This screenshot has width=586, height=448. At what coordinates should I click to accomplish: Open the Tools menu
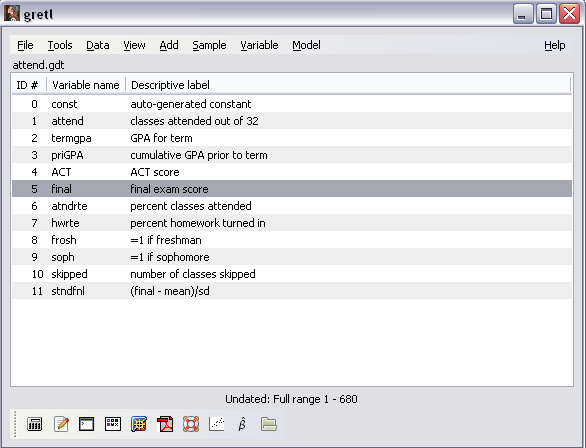pos(60,45)
